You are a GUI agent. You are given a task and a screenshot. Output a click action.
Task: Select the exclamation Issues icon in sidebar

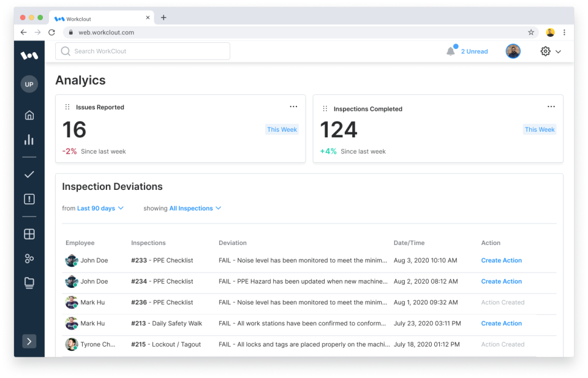tap(29, 198)
